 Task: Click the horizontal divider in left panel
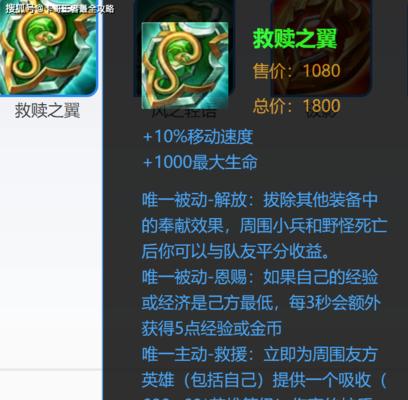point(51,369)
